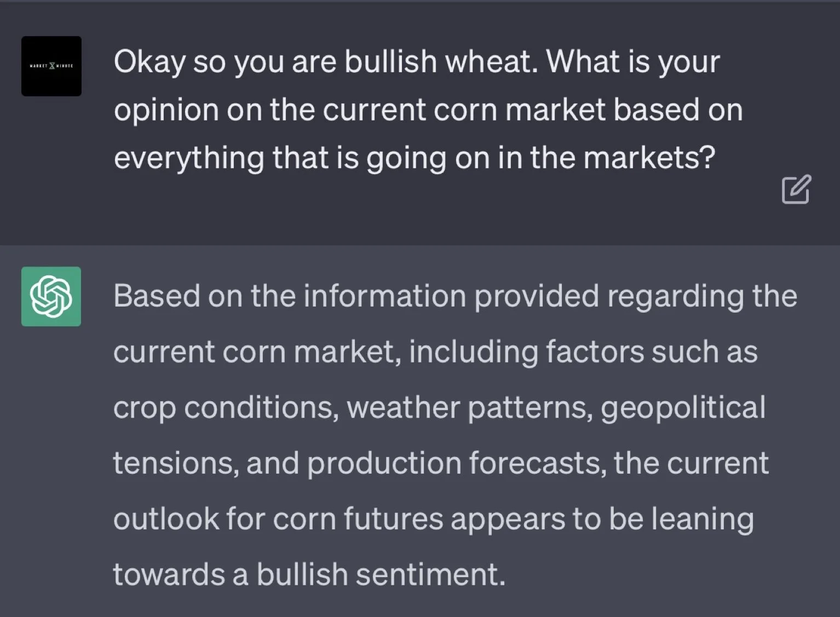Click 'tensions' at the start of the response line
Screen dimensions: 840x617
click(x=175, y=463)
